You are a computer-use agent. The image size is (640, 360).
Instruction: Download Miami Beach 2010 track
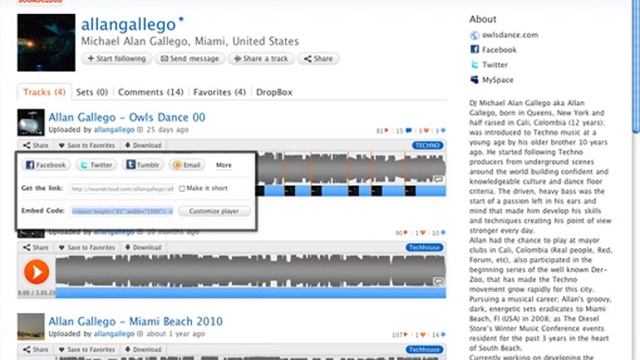pos(143,349)
